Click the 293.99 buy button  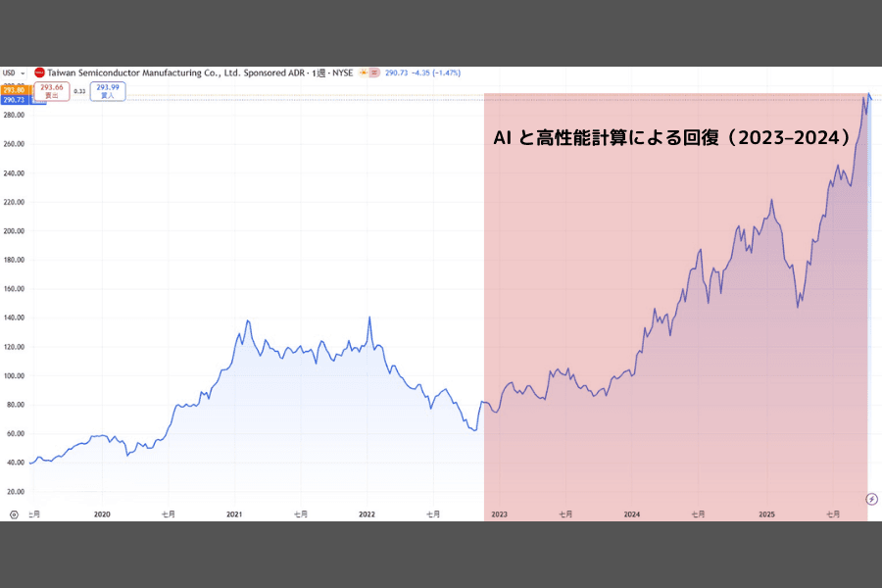click(x=108, y=91)
